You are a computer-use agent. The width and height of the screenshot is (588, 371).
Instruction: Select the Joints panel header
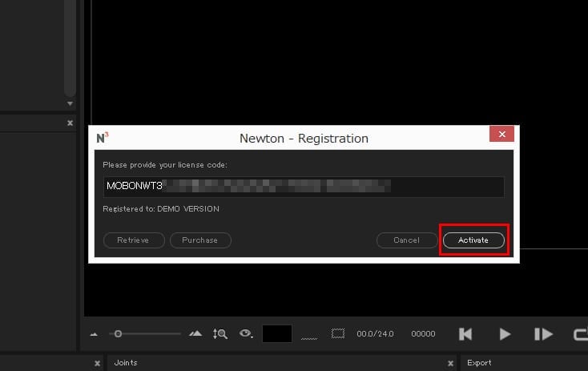pyautogui.click(x=126, y=363)
